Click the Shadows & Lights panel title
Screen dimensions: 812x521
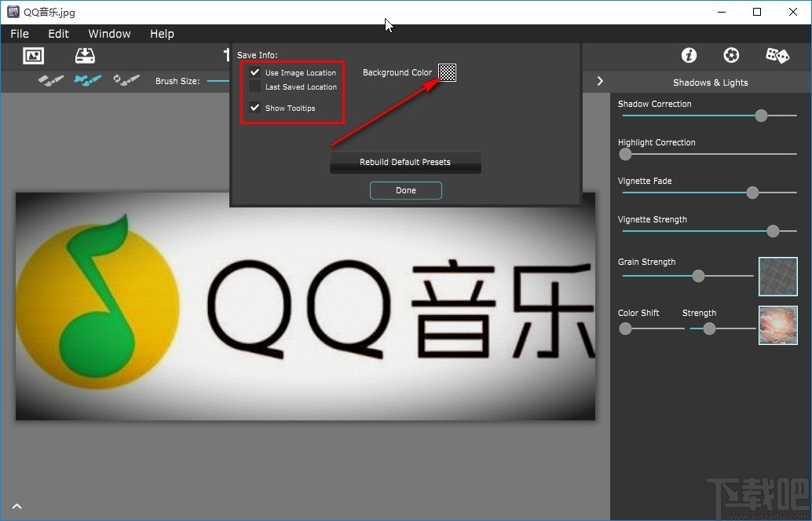(x=711, y=83)
